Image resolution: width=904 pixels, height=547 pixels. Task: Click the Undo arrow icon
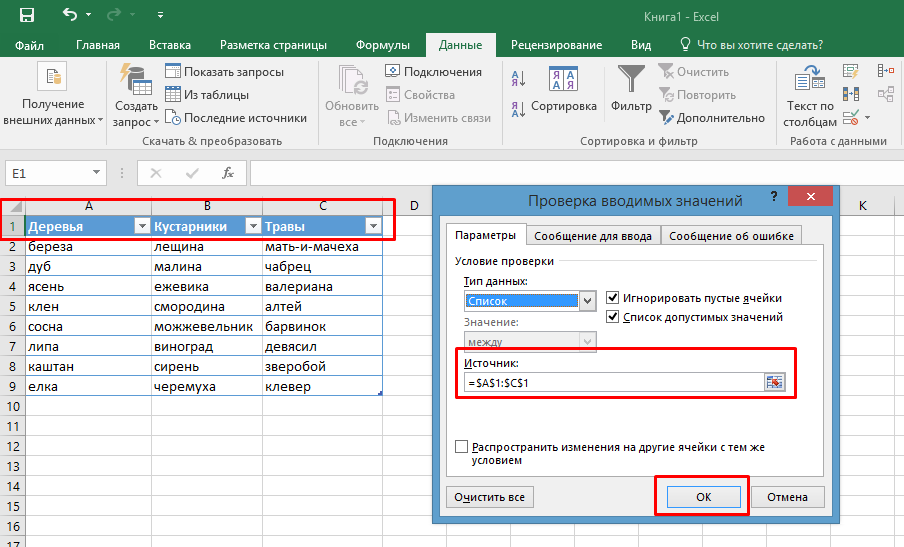(x=69, y=15)
